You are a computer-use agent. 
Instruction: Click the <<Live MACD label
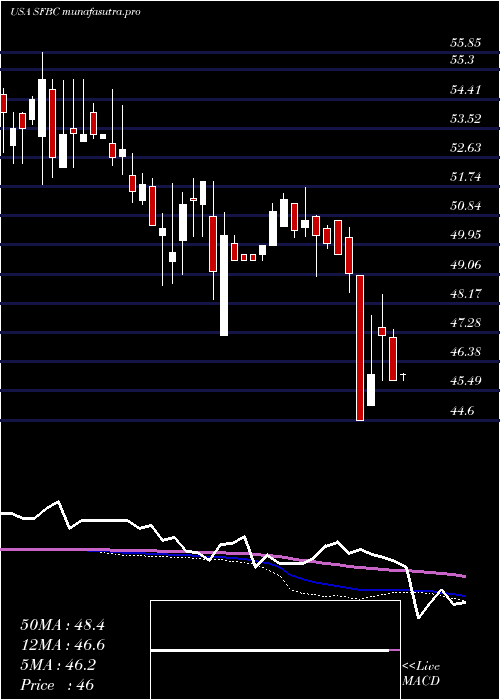tap(421, 674)
